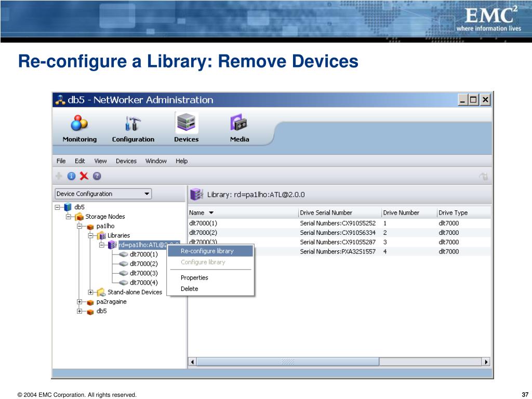Sort by Drive Number column header
532x399 pixels.
(409, 212)
